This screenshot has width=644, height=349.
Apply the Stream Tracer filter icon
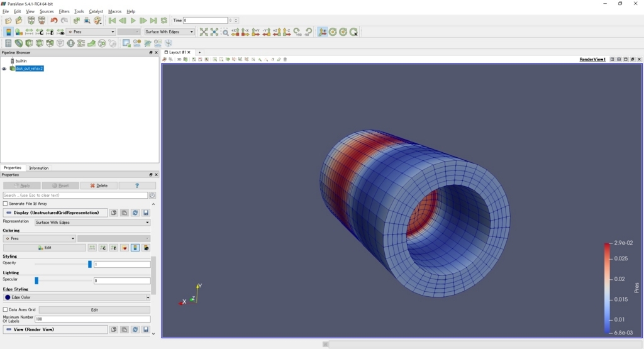point(81,43)
